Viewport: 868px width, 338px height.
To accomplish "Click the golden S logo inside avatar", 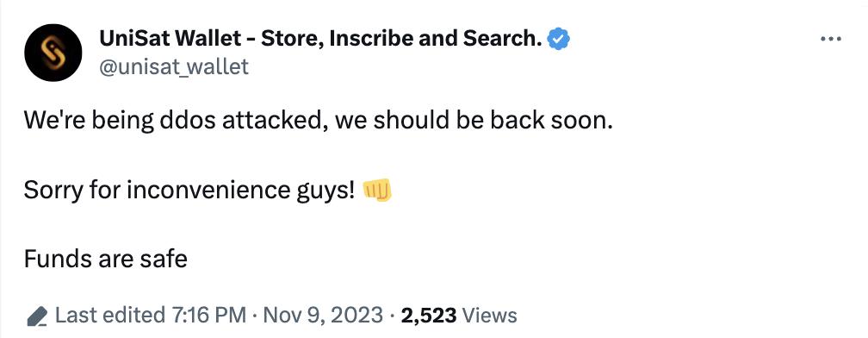I will coord(53,53).
